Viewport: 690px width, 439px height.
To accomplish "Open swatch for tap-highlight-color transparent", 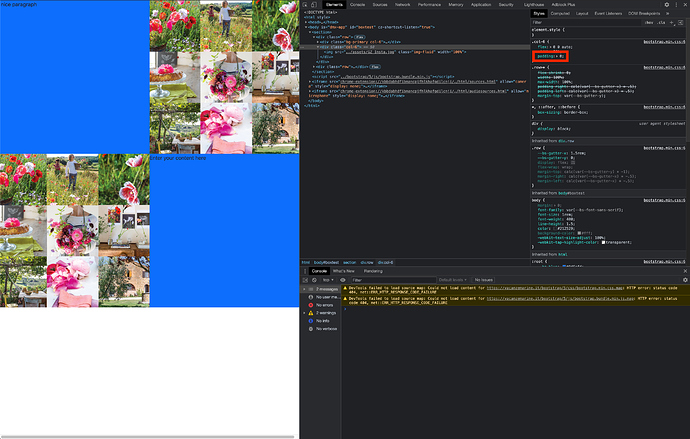I will pyautogui.click(x=604, y=242).
